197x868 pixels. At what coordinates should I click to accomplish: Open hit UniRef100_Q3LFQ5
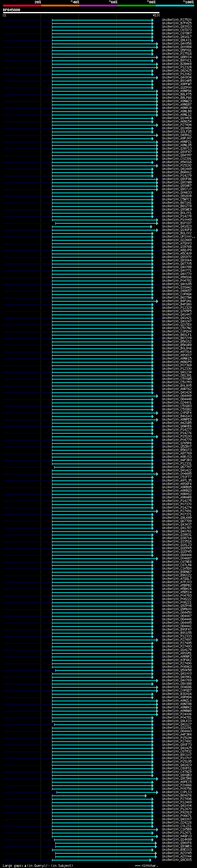[x=177, y=132]
